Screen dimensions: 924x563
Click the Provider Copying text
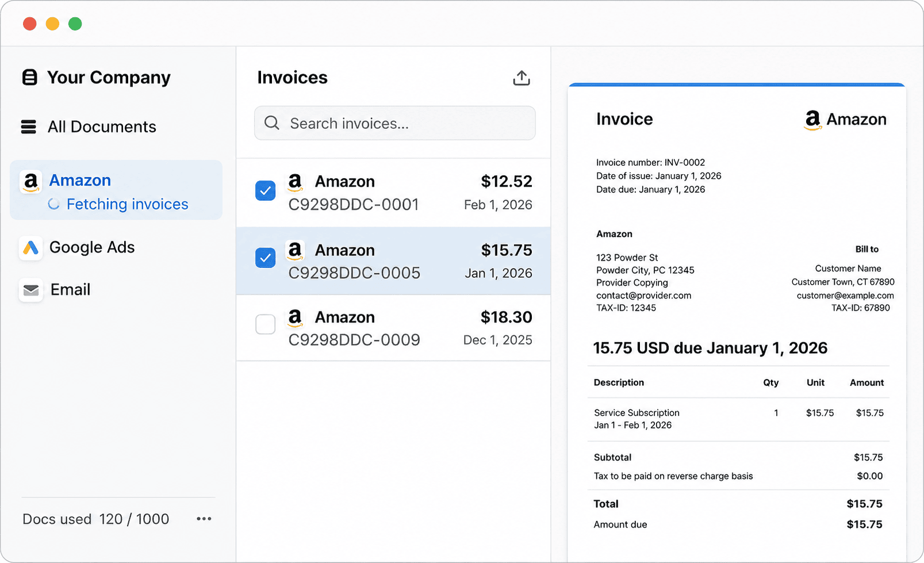click(632, 283)
